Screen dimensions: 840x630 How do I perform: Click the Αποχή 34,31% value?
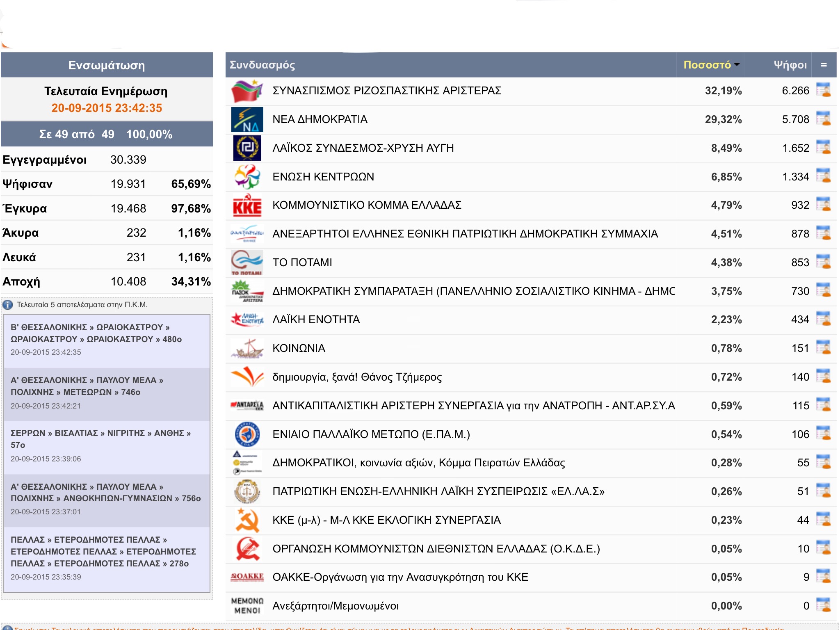[191, 281]
